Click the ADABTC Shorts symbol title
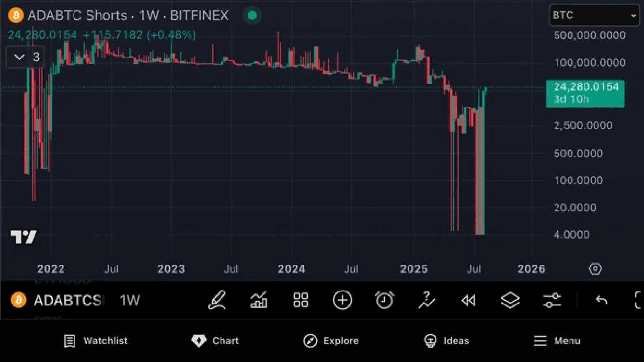 pyautogui.click(x=77, y=15)
